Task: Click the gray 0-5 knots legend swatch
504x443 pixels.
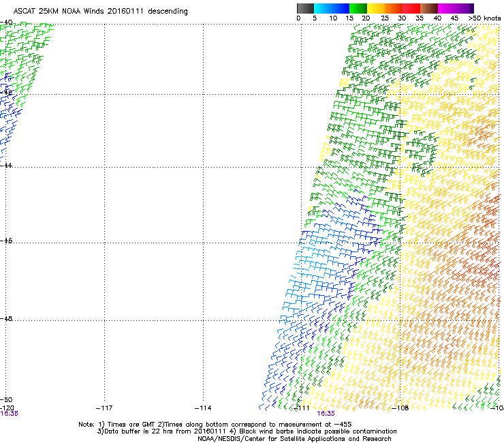Action: (305, 8)
